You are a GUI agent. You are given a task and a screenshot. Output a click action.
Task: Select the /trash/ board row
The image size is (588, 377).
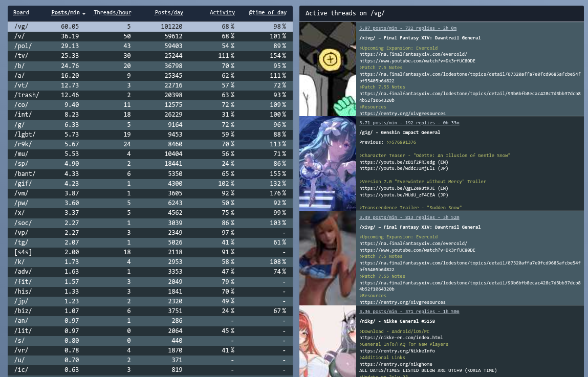pos(150,95)
